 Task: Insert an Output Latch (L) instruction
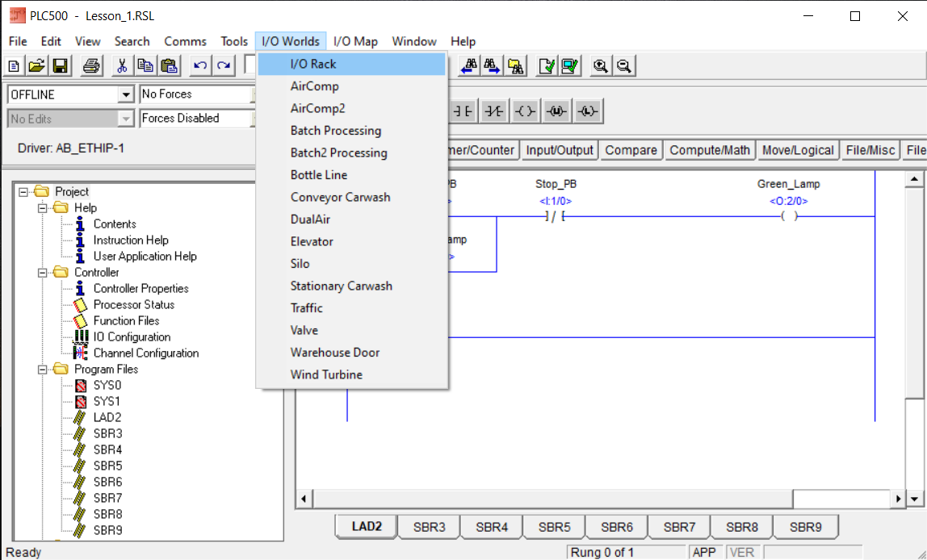588,111
